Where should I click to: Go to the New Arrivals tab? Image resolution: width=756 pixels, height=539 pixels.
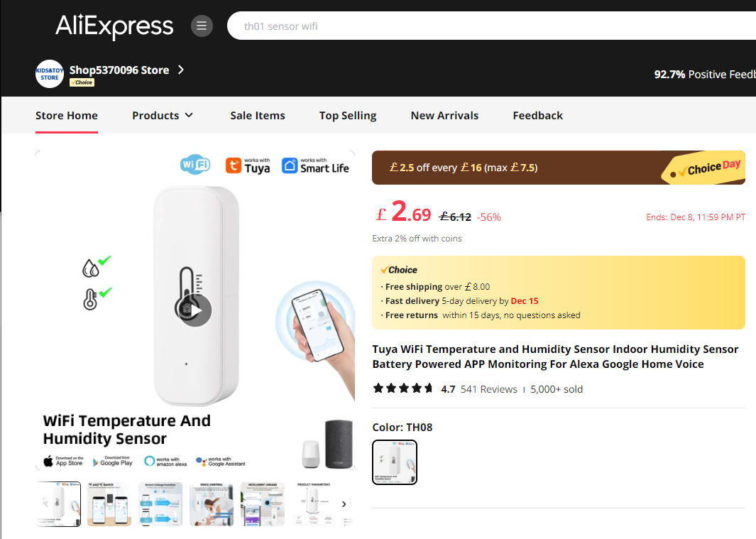pyautogui.click(x=444, y=116)
